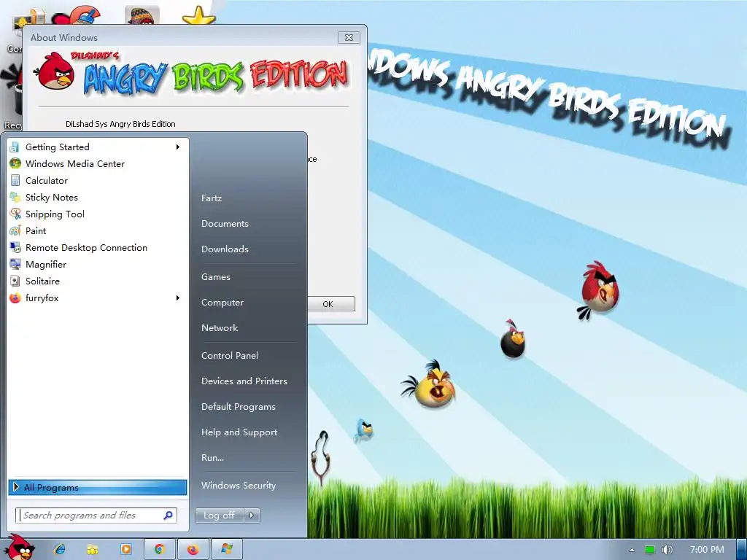The image size is (747, 560).
Task: Open the Calculator icon
Action: (x=15, y=181)
